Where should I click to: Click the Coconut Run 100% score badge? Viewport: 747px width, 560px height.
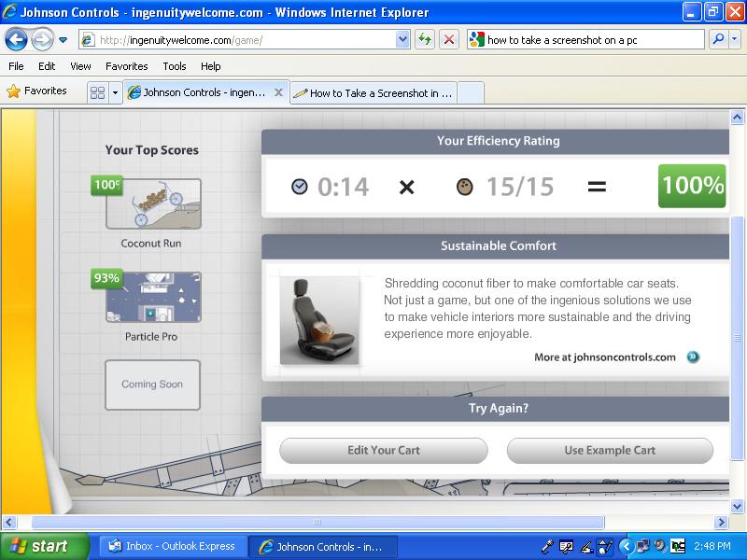point(106,185)
